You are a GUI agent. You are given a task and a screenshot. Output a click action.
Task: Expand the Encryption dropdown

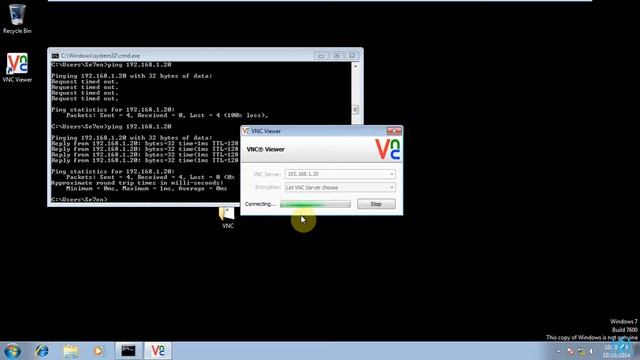tap(391, 187)
